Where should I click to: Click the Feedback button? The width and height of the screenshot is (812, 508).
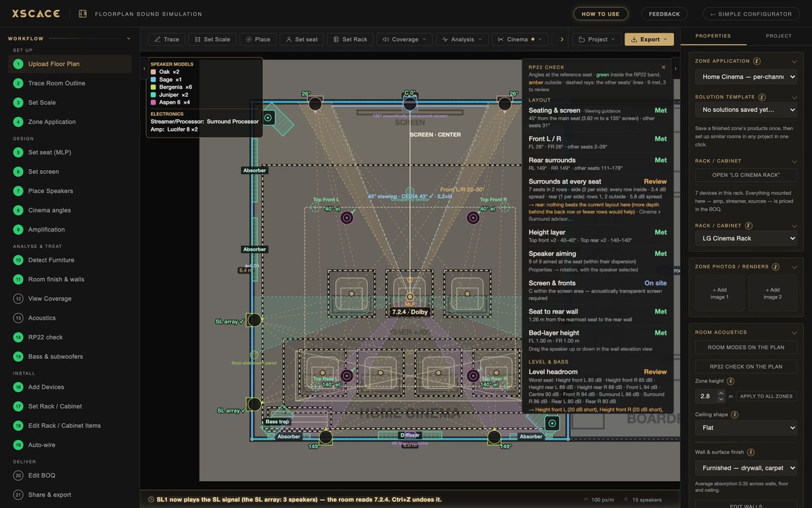coord(664,14)
